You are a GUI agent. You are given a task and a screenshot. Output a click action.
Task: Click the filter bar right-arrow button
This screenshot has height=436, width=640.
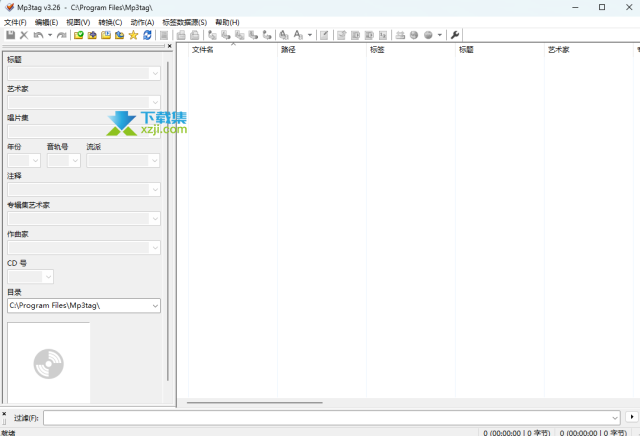tap(631, 417)
